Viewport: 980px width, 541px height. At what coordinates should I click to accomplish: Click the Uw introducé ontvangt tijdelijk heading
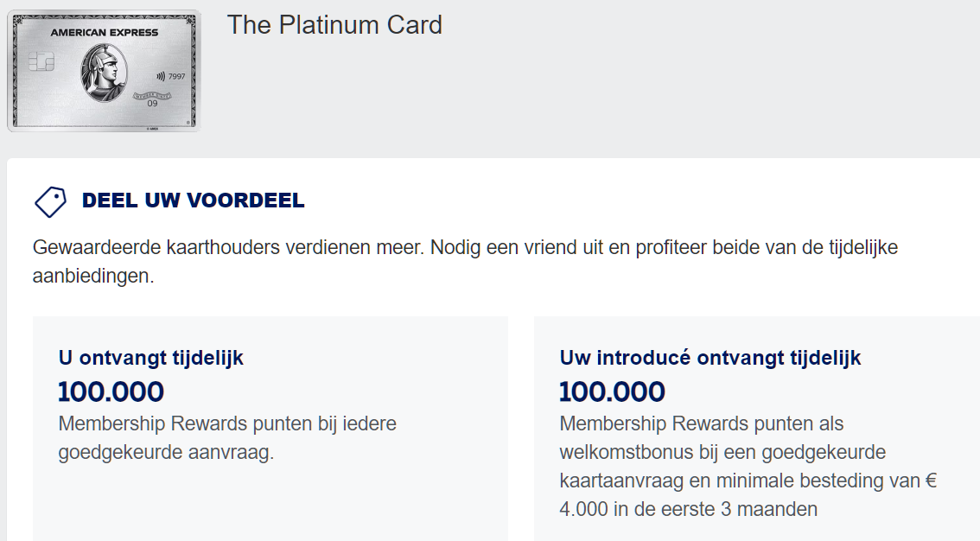710,358
